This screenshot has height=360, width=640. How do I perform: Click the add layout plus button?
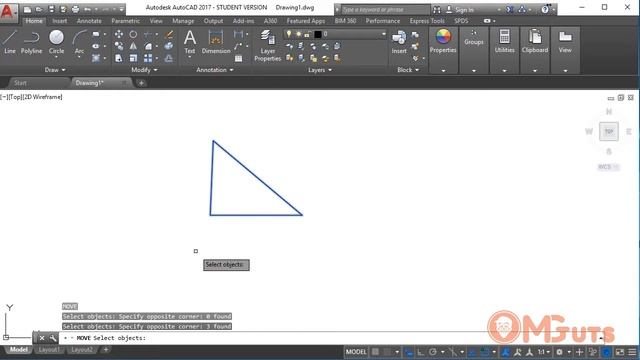click(106, 350)
